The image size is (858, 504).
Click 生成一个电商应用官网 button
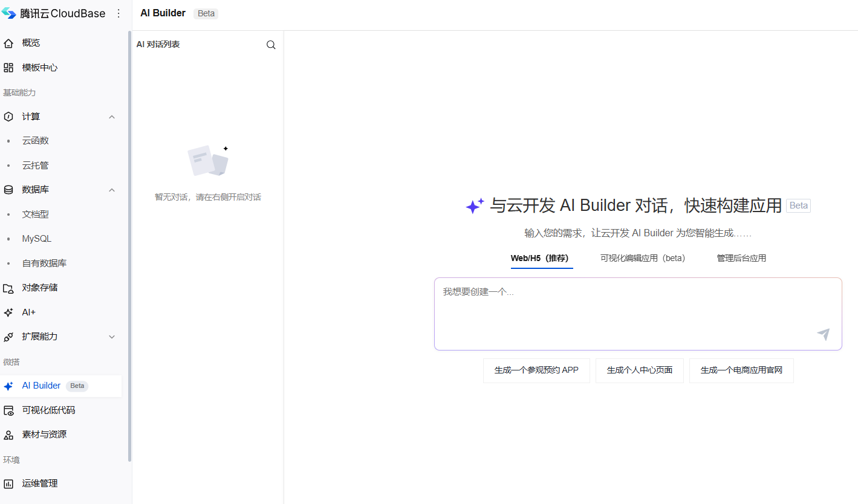point(741,370)
